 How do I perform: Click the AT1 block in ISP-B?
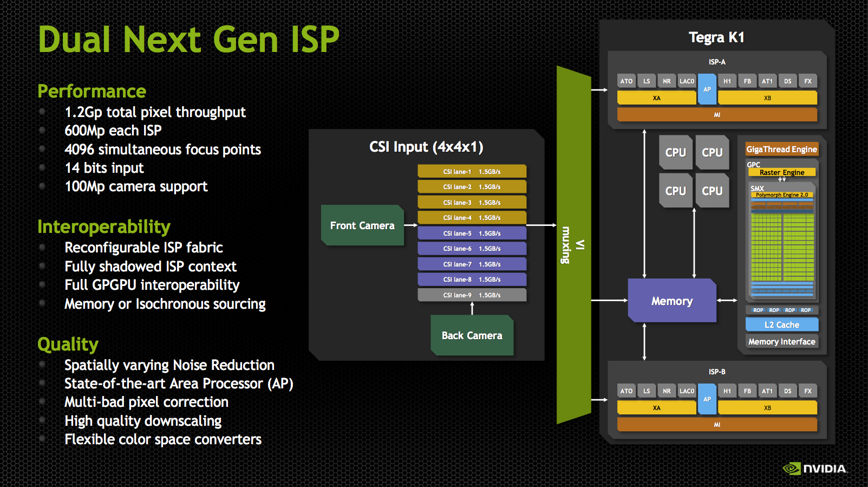point(767,391)
